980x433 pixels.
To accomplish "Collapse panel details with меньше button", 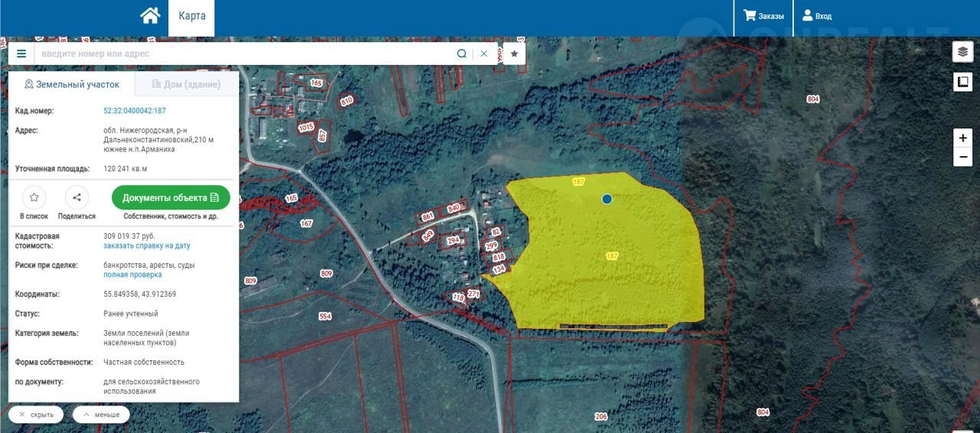I will click(x=101, y=415).
